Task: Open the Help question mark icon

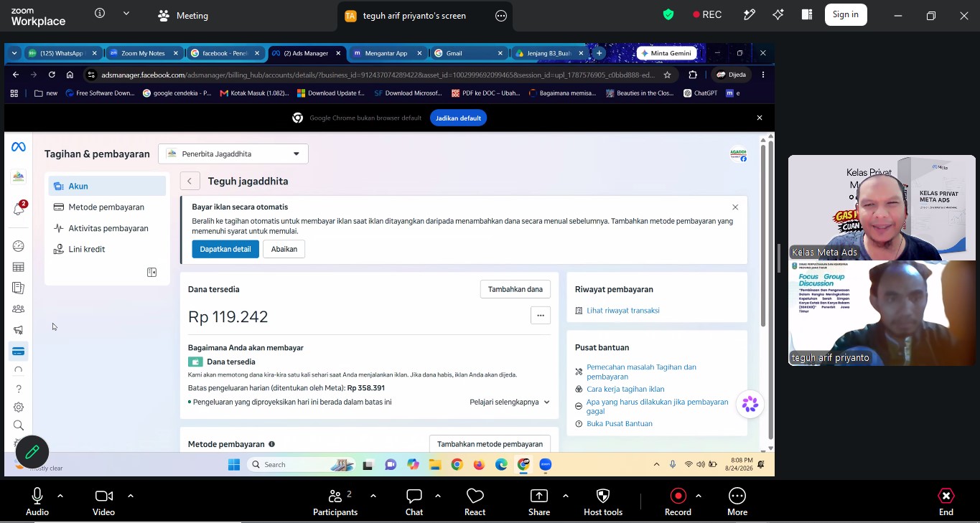Action: coord(19,389)
